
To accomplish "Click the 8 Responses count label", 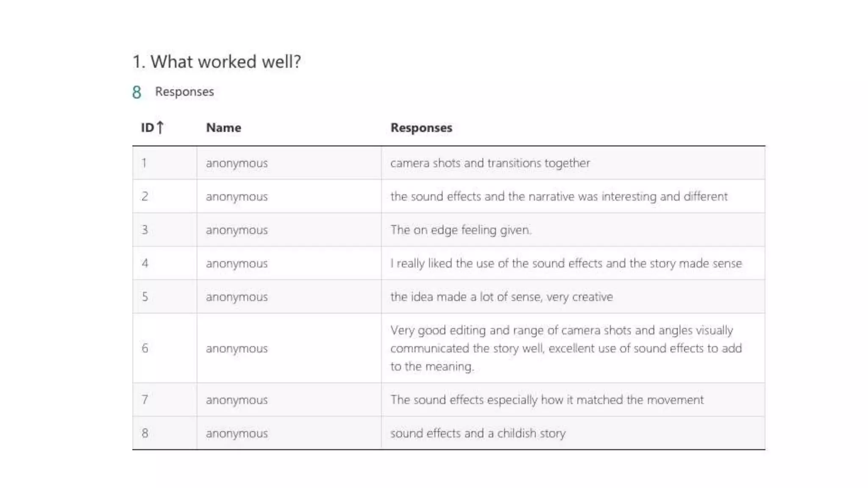I will tap(173, 91).
